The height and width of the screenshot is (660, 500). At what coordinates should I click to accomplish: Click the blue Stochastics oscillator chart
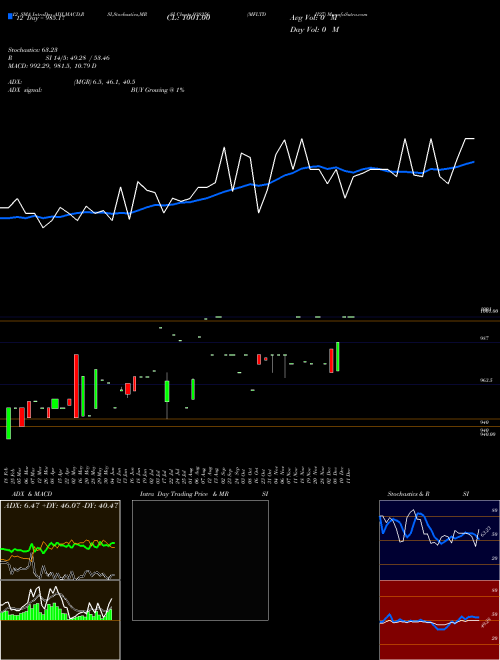[439, 540]
